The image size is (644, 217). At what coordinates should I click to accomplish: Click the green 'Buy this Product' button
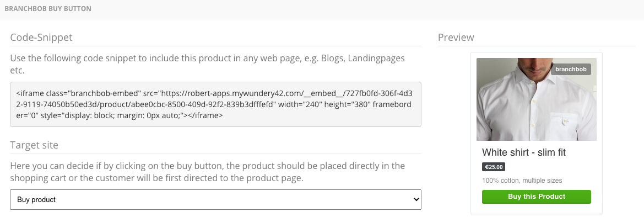[537, 197]
